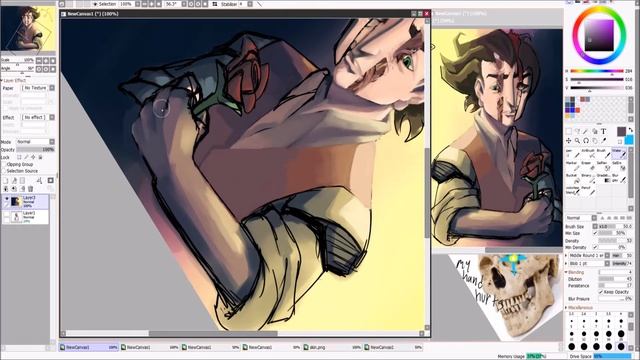Click the rotation angle field in toolbar
Viewport: 640px width, 360px height.
coord(172,4)
